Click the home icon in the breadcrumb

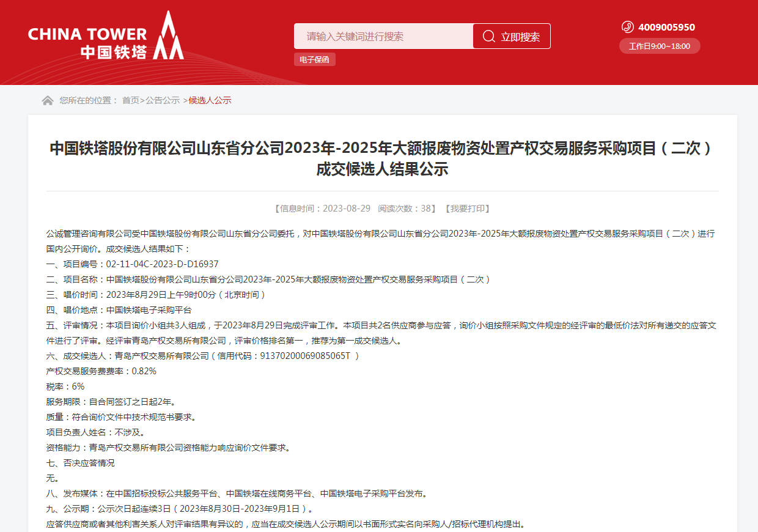[x=48, y=100]
